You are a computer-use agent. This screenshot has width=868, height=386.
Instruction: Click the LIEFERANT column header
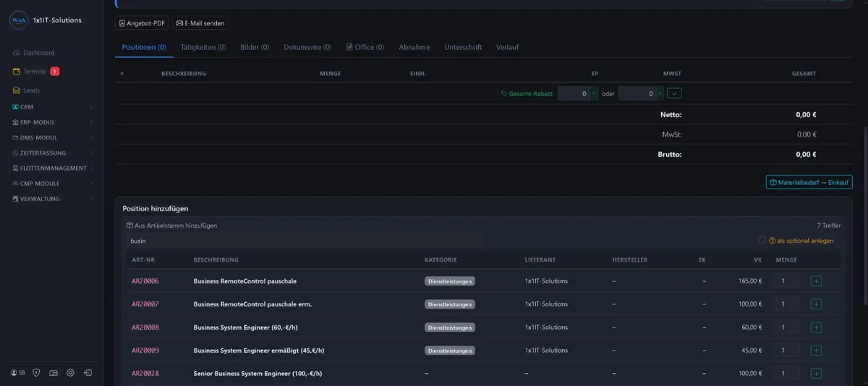point(540,260)
